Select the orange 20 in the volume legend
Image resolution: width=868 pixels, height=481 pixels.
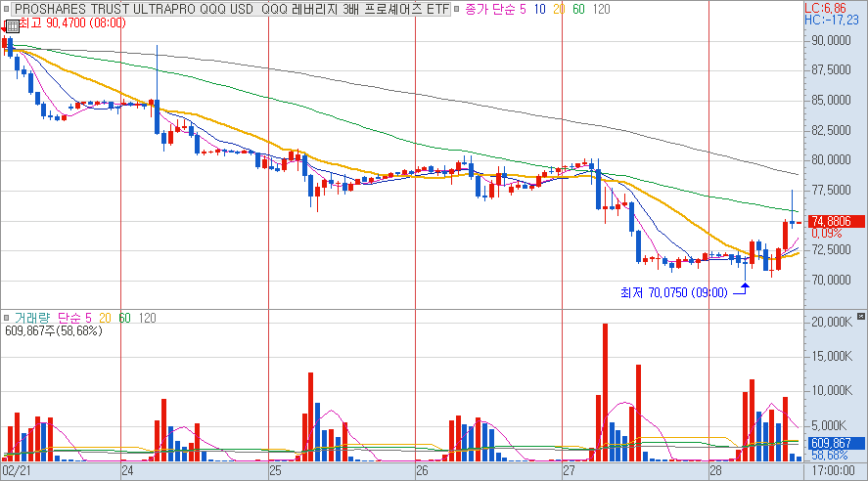coord(105,318)
